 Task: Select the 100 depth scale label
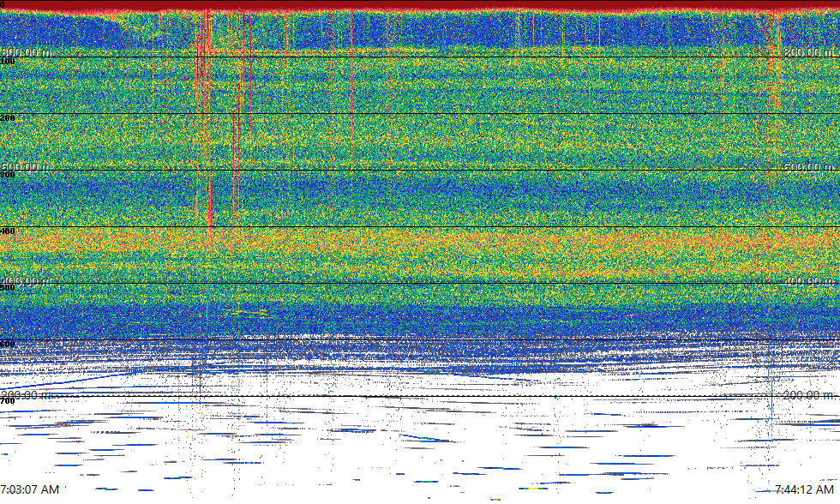8,62
